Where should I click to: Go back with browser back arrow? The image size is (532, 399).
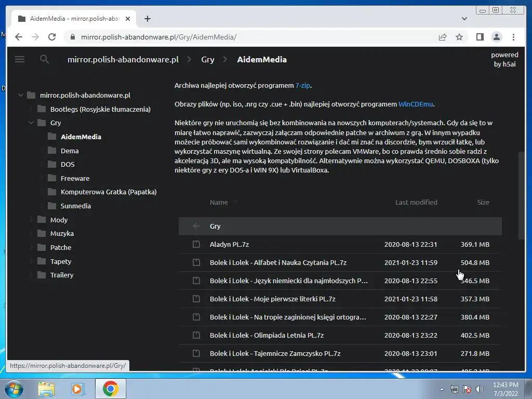[x=19, y=37]
